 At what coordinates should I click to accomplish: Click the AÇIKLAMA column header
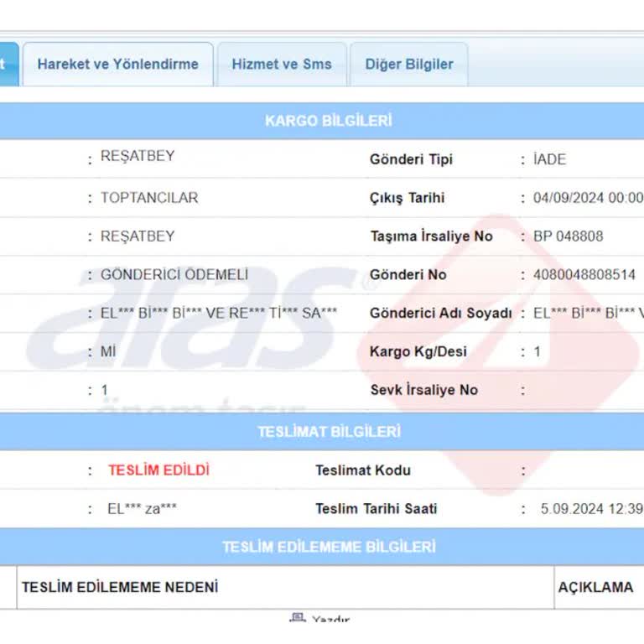[x=595, y=587]
